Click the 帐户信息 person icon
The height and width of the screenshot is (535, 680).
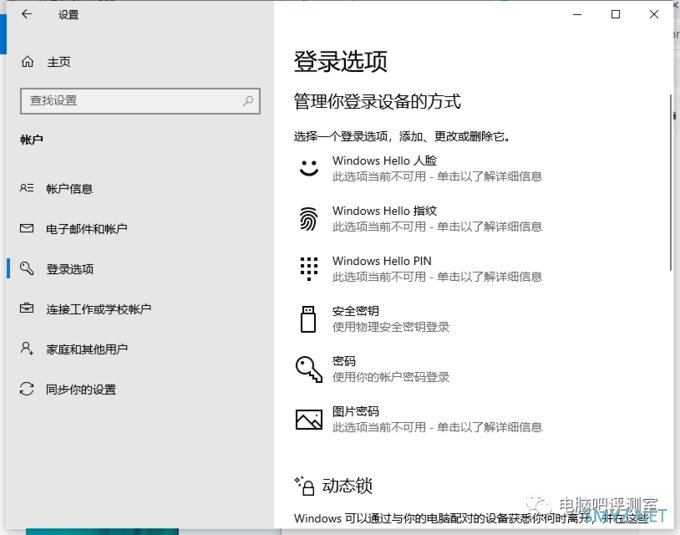click(26, 188)
